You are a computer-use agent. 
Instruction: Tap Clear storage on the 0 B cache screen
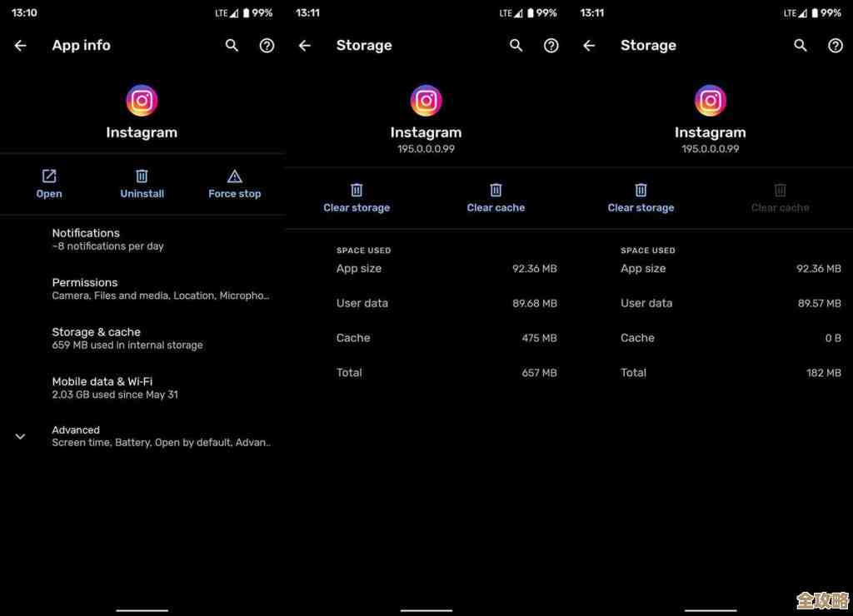click(641, 197)
